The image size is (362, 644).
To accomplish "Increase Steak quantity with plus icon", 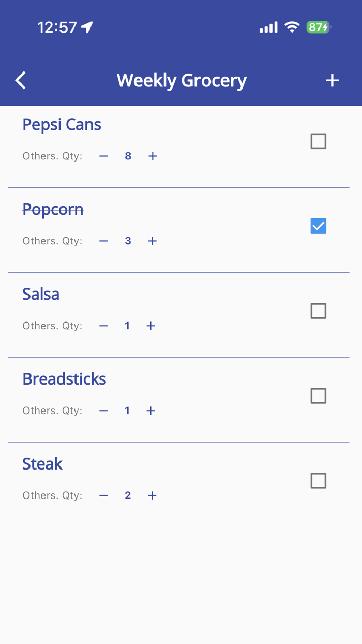I will click(x=152, y=495).
